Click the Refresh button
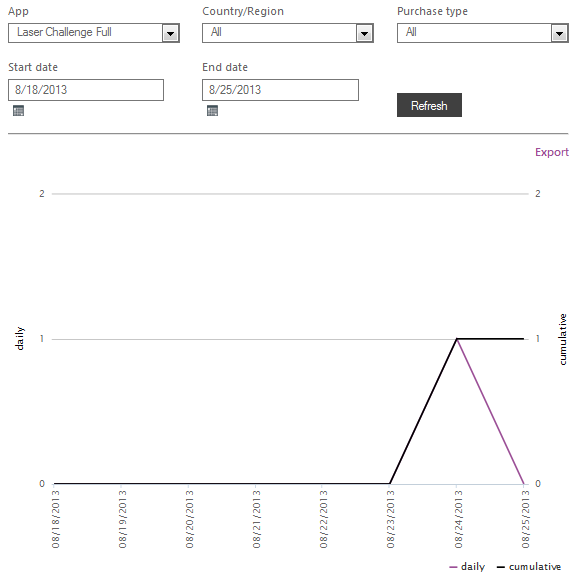Image resolution: width=580 pixels, height=586 pixels. click(x=429, y=105)
